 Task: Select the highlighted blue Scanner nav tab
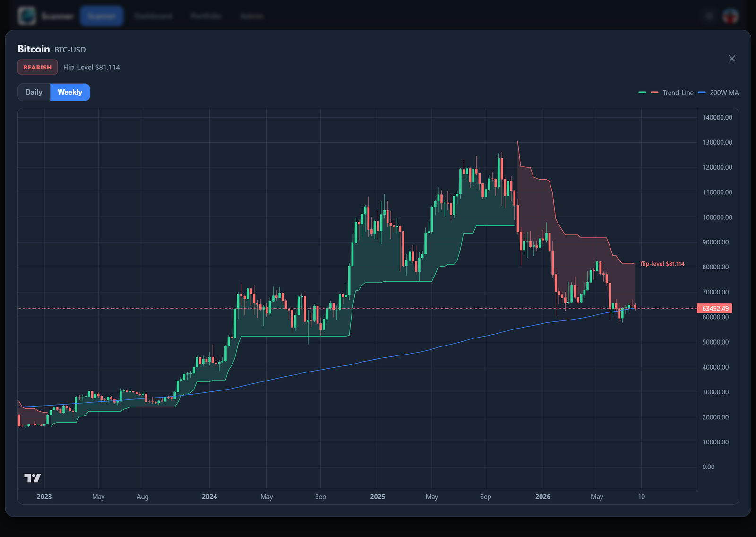[102, 16]
